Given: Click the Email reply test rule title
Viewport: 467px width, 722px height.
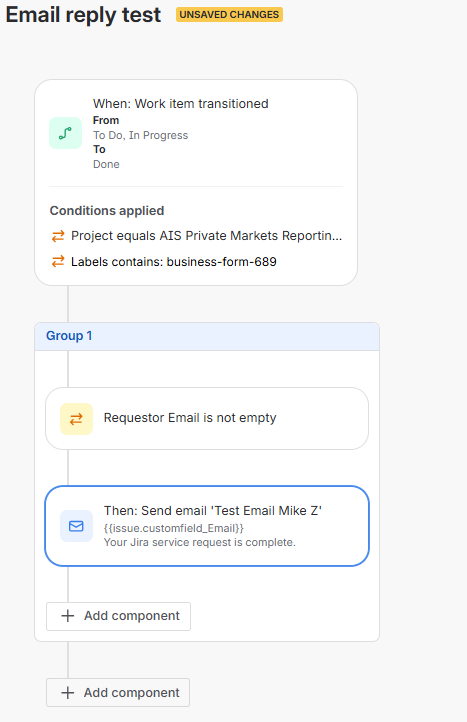Looking at the screenshot, I should pyautogui.click(x=83, y=15).
